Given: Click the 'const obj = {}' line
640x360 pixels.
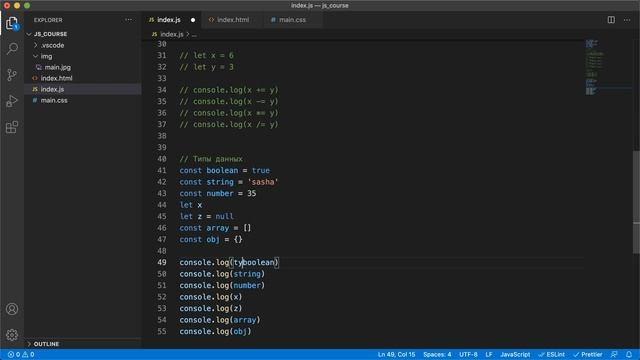Looking at the screenshot, I should pos(211,239).
